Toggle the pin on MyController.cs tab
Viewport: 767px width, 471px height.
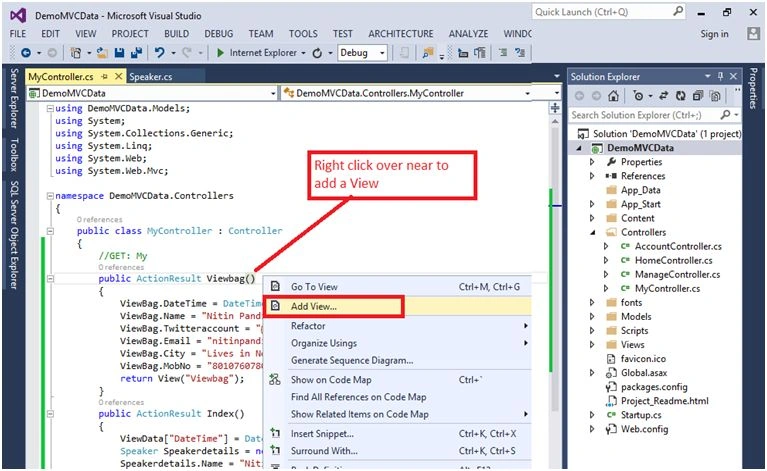tap(104, 77)
